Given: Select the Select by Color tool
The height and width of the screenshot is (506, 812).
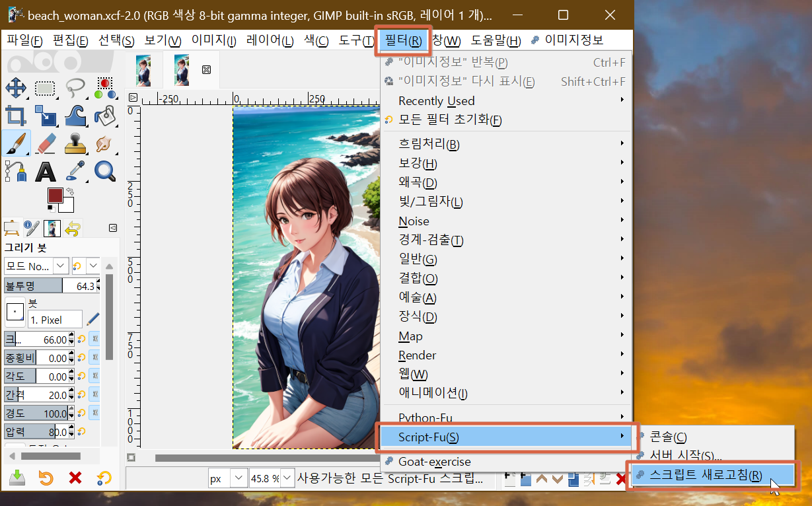Looking at the screenshot, I should tap(104, 88).
